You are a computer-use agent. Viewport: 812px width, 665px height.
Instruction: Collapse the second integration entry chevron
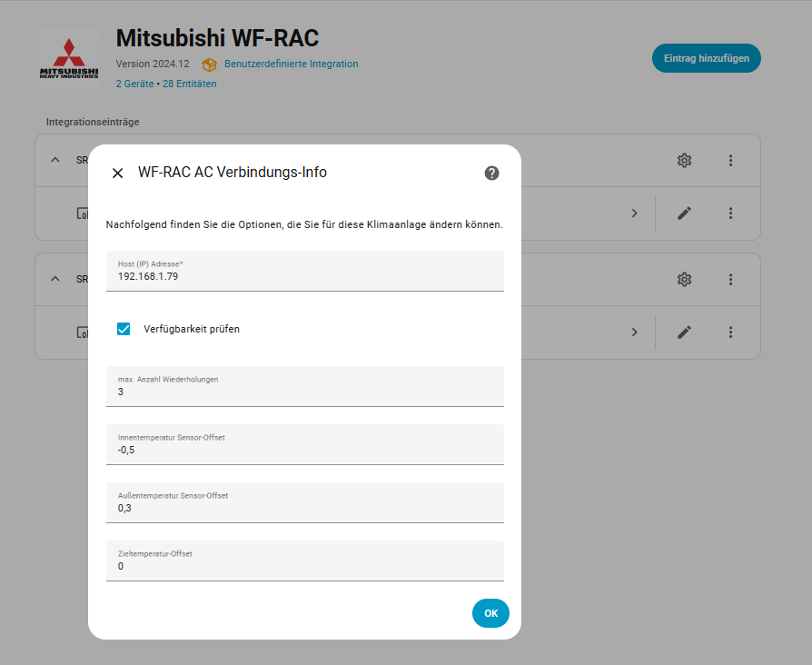click(x=55, y=279)
